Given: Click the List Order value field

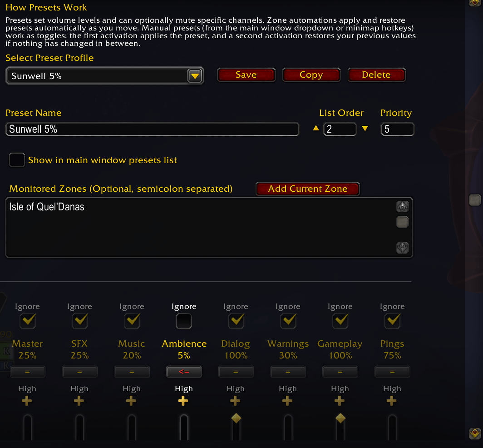Looking at the screenshot, I should tap(340, 129).
